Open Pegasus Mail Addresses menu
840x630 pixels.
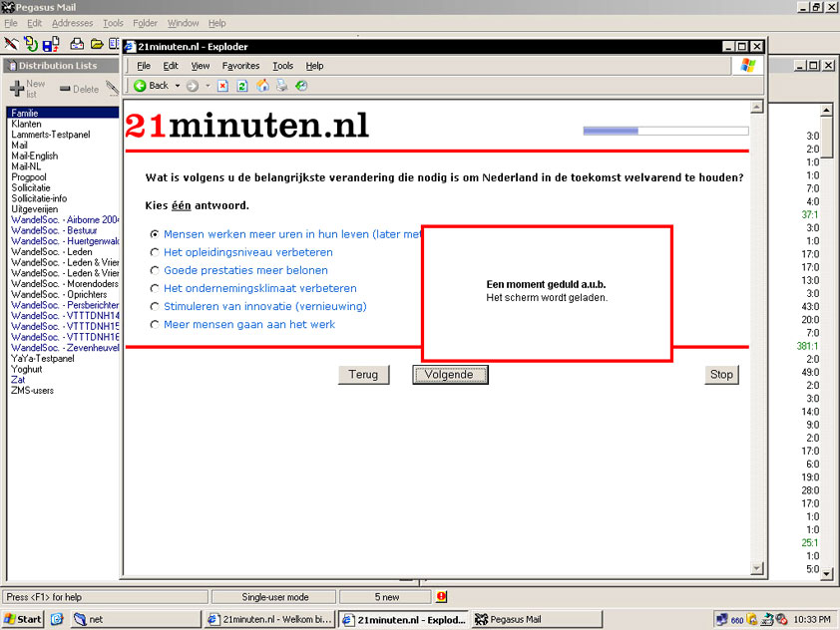[72, 23]
